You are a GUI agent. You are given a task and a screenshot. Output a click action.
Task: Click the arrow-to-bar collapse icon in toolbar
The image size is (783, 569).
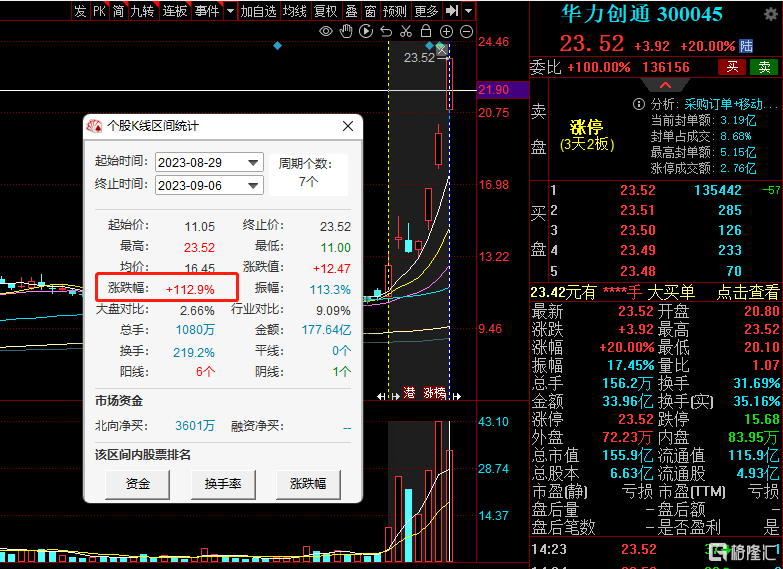451,10
